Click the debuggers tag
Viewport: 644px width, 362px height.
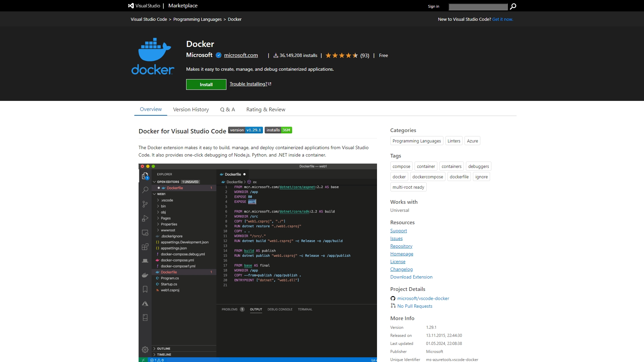point(478,166)
